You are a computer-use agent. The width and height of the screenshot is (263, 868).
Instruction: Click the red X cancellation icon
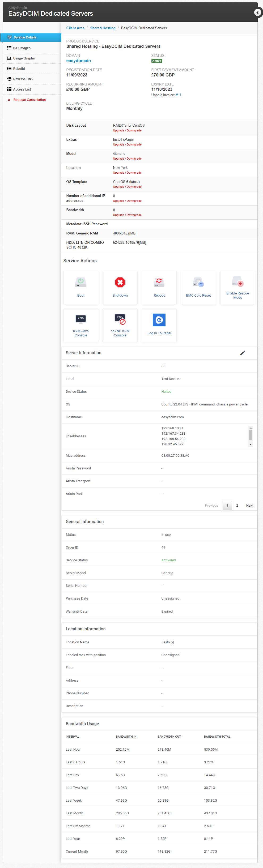coord(9,100)
